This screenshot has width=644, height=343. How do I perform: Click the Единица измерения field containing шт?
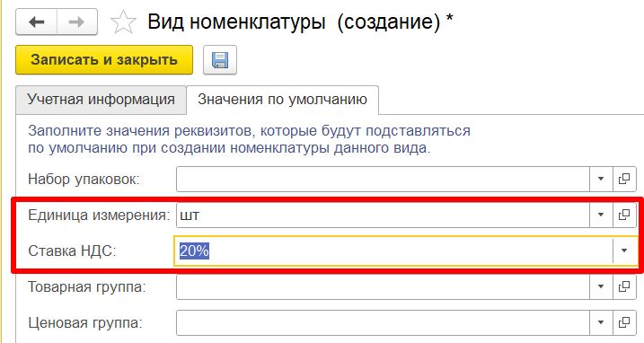tap(383, 215)
